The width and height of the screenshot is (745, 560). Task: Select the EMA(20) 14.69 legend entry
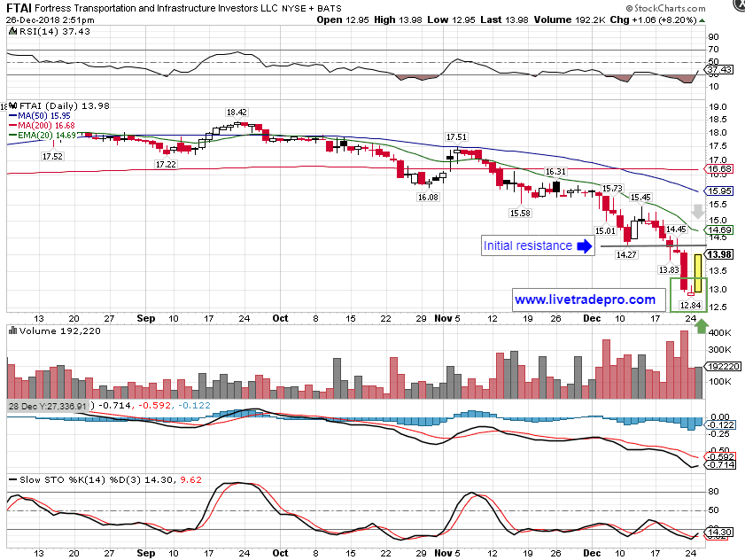[41, 135]
